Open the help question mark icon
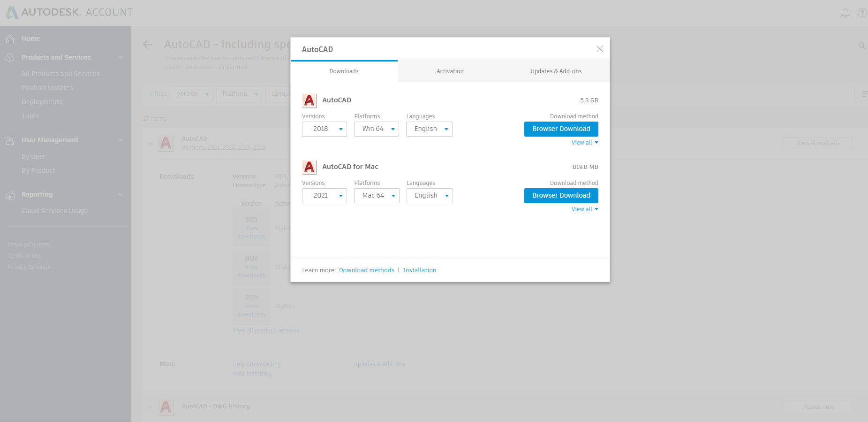 [862, 13]
